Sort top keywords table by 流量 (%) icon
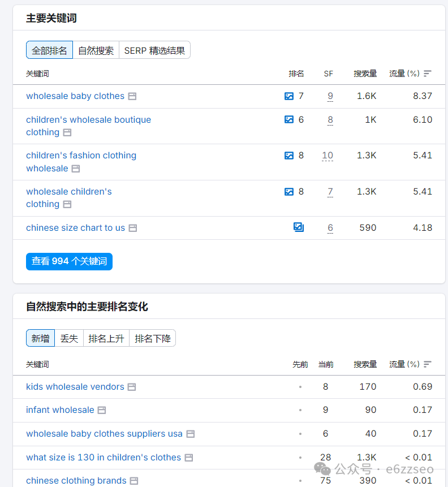The image size is (448, 487). [428, 74]
